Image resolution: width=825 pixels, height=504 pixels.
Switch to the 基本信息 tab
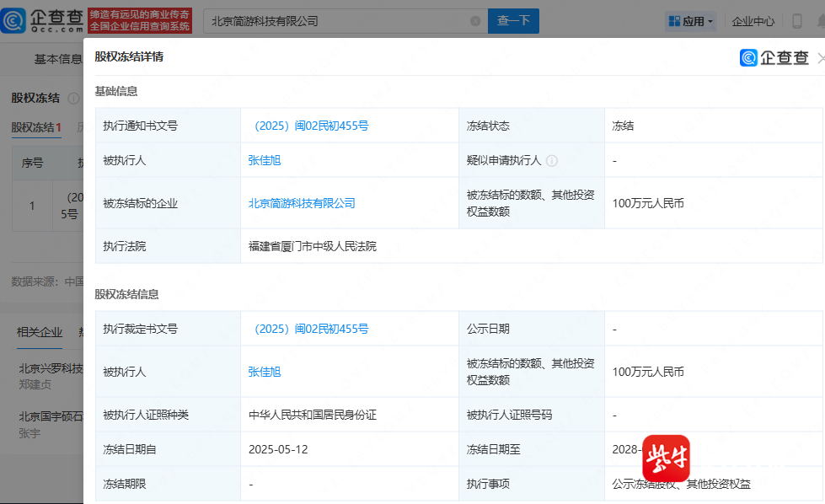click(58, 59)
